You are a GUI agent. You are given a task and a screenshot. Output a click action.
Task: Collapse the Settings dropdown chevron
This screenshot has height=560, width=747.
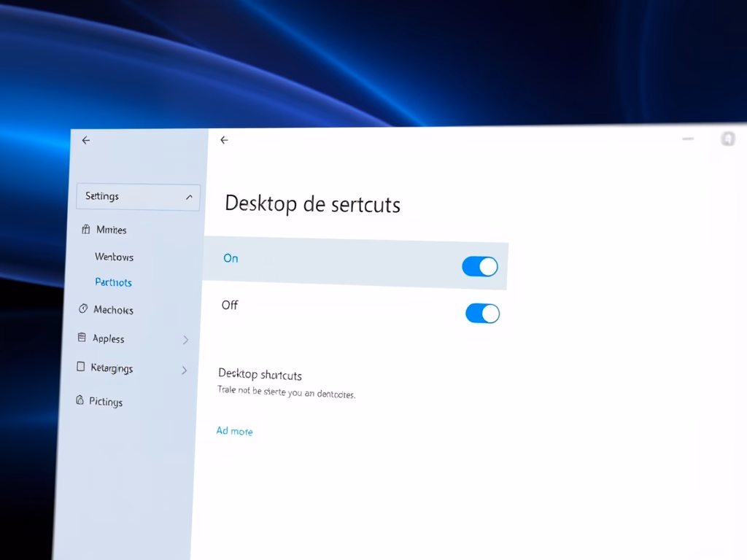[189, 198]
